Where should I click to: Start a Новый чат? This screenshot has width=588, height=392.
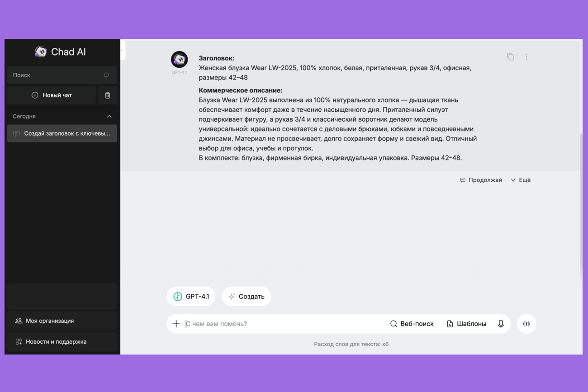point(52,95)
